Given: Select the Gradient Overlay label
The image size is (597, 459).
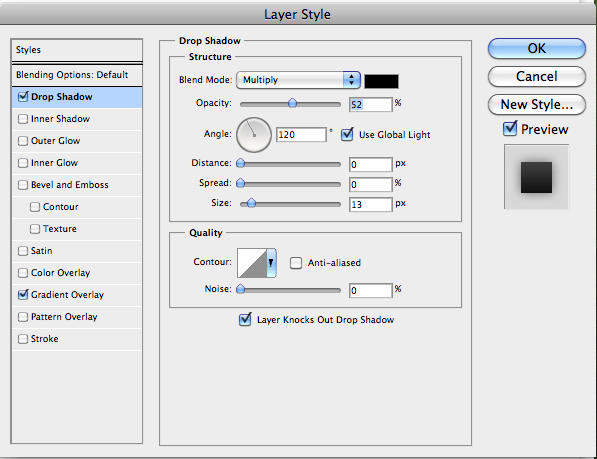Looking at the screenshot, I should 67,295.
